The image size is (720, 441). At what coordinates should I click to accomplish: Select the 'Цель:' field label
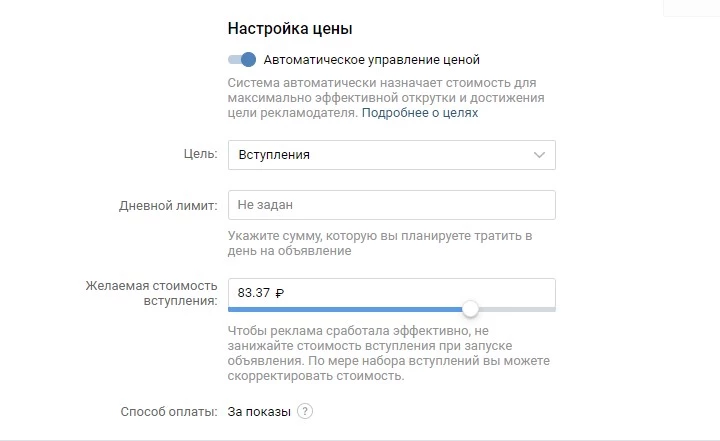point(201,154)
